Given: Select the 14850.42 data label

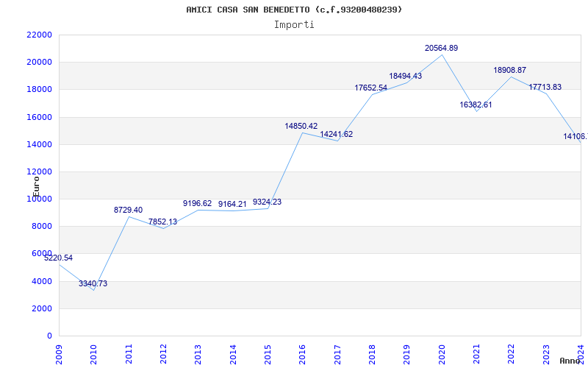Looking at the screenshot, I should click(x=301, y=126).
